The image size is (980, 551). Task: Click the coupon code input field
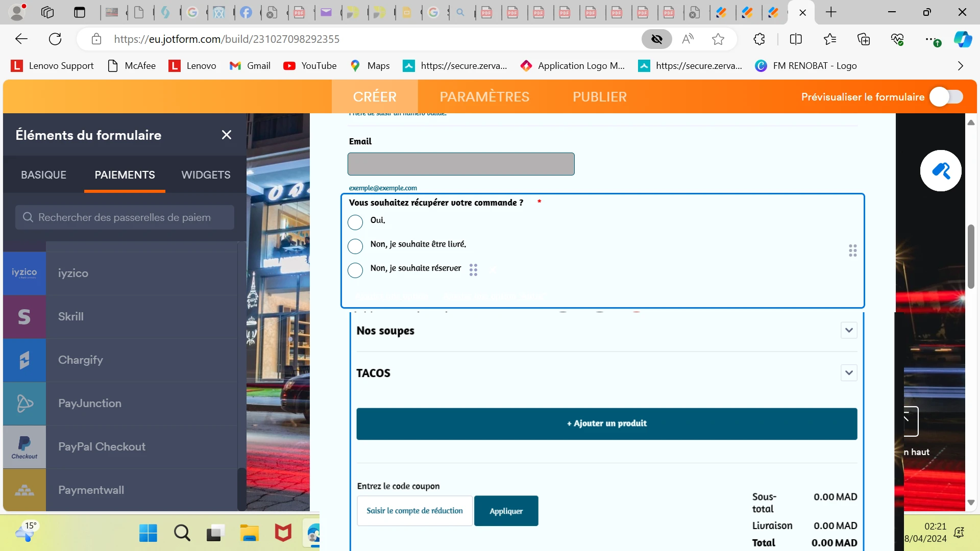click(x=414, y=510)
